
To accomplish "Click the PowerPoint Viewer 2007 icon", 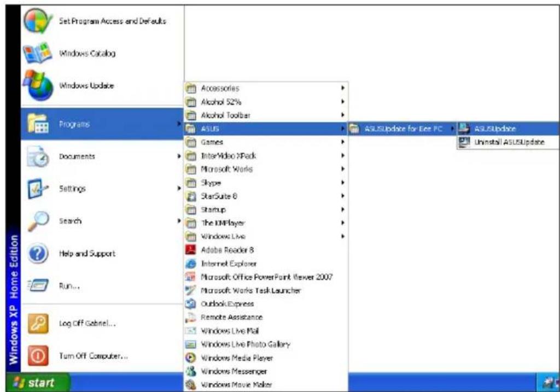I will pos(191,277).
